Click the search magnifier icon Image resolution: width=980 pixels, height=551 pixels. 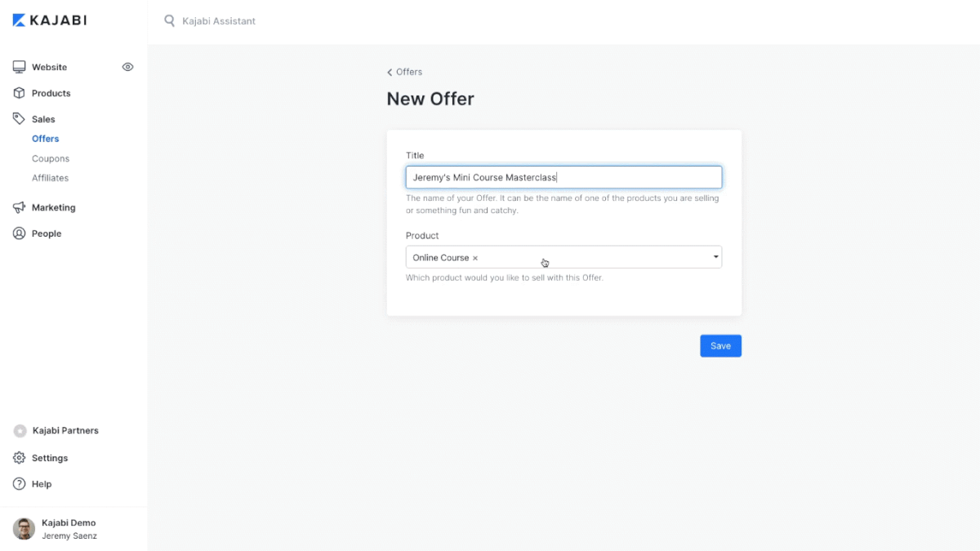(170, 21)
